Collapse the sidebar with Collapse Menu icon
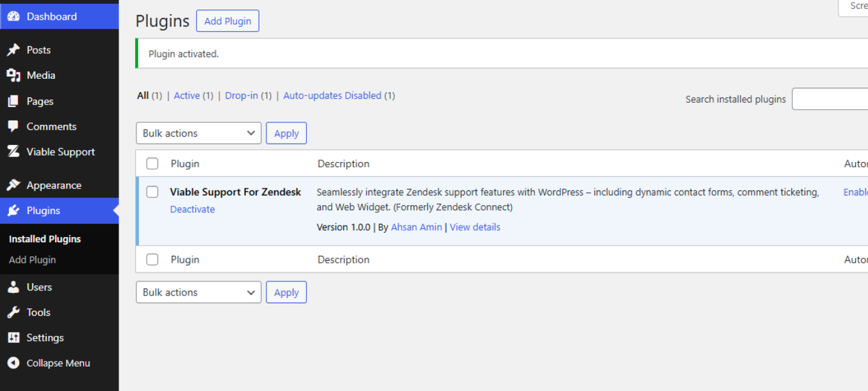The height and width of the screenshot is (391, 868). click(13, 363)
